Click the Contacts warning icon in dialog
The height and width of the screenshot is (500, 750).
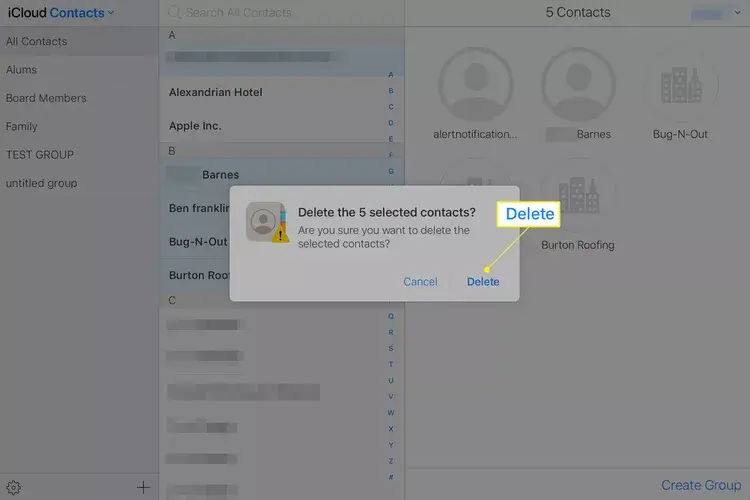[x=267, y=222]
